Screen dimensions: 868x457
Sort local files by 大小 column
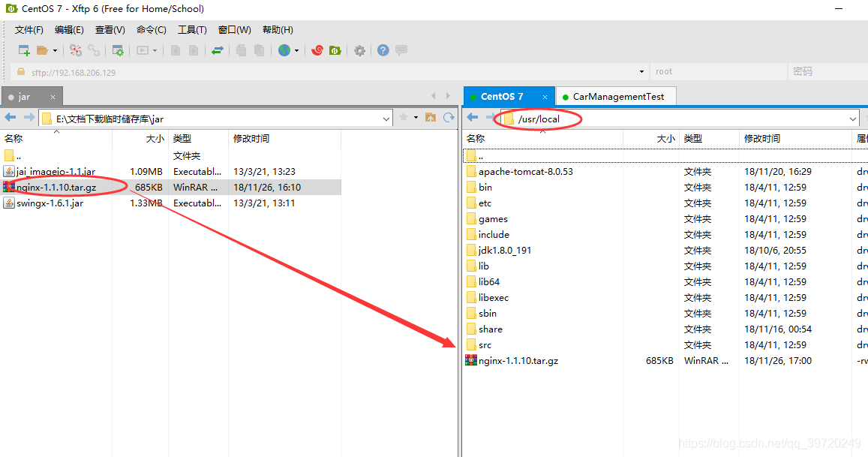coord(140,139)
